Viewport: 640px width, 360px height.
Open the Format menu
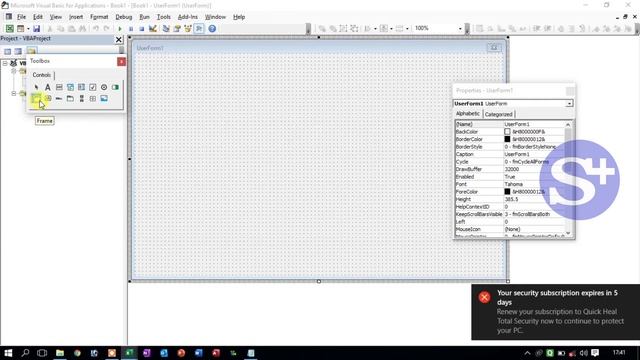[x=99, y=17]
